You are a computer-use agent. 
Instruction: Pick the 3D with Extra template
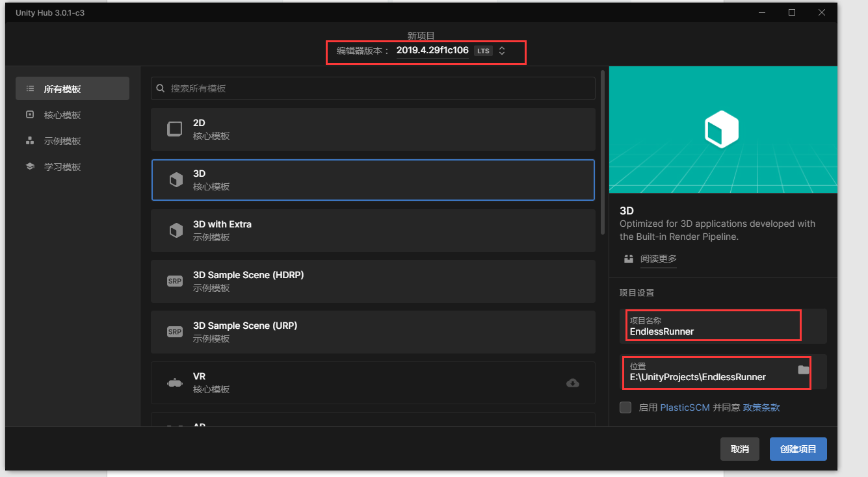(x=373, y=231)
